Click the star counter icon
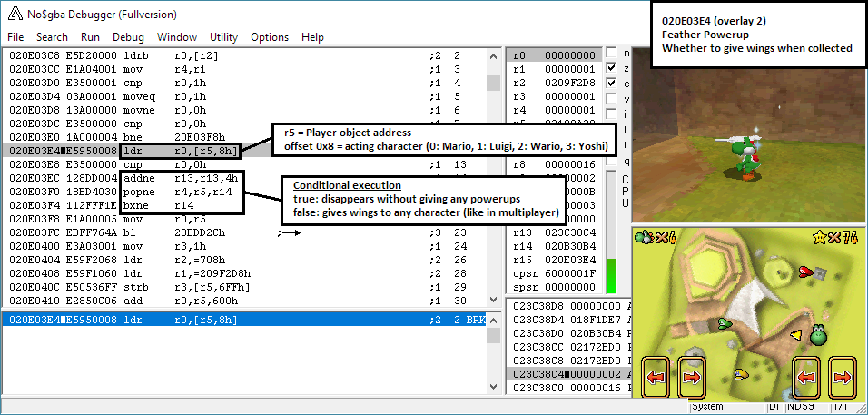Viewport: 868px width, 415px height. [x=821, y=239]
